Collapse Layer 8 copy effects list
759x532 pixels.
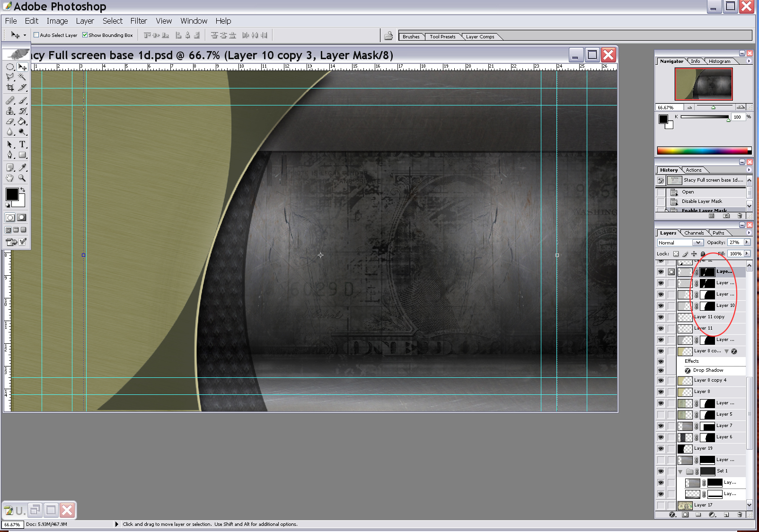(726, 351)
